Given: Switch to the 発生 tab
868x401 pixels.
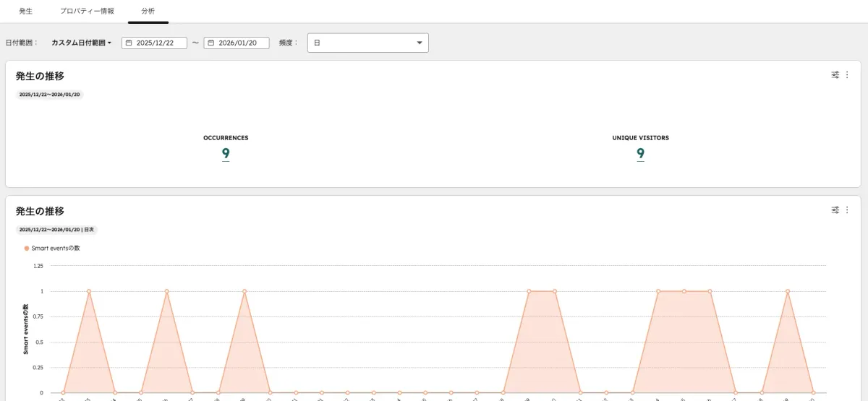Looking at the screenshot, I should coord(25,11).
